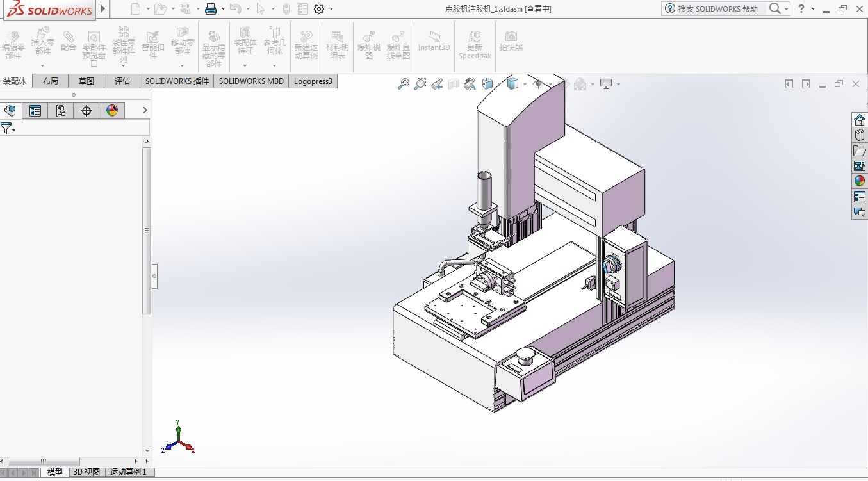Open the Design Library task pane icon
This screenshot has height=481, width=868.
860,135
